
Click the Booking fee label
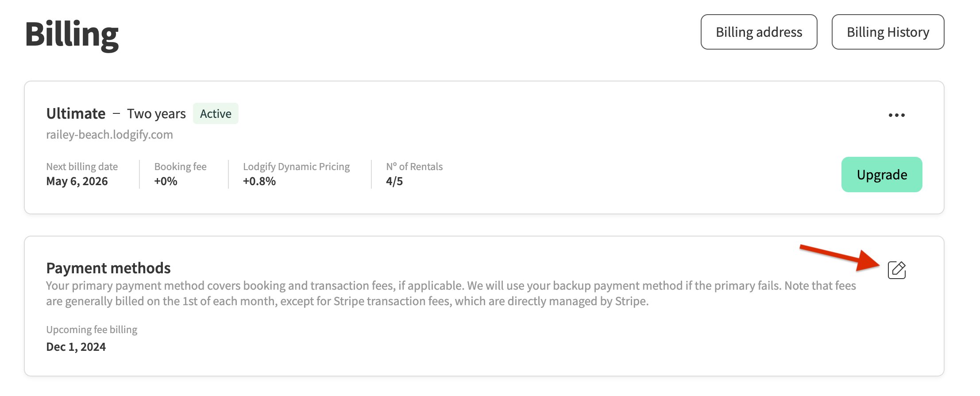tap(180, 167)
